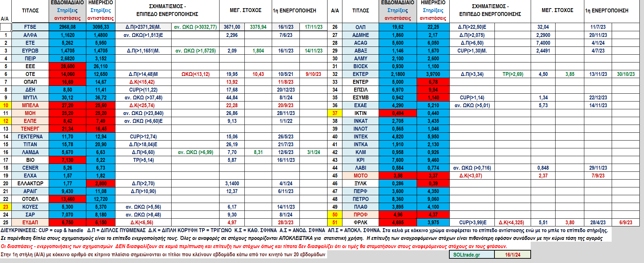Select ΟΤΕ red formation ΩΚΩ(<13,12)

(x=195, y=74)
